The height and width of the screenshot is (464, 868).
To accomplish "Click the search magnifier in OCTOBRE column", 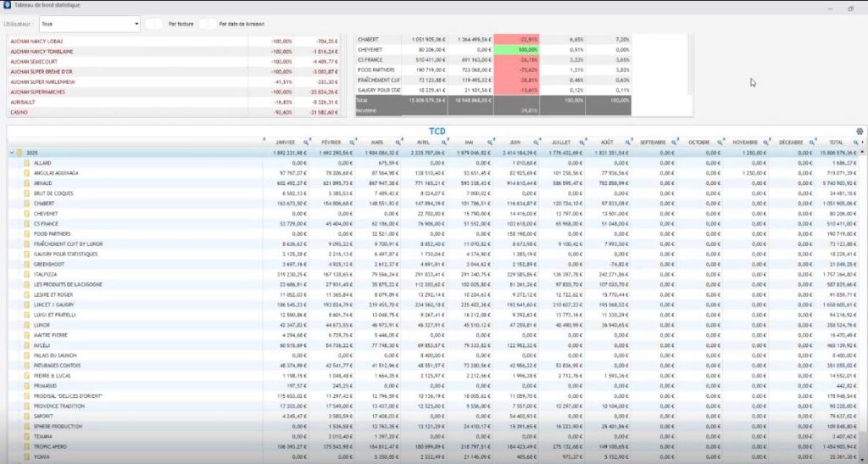I will point(720,143).
